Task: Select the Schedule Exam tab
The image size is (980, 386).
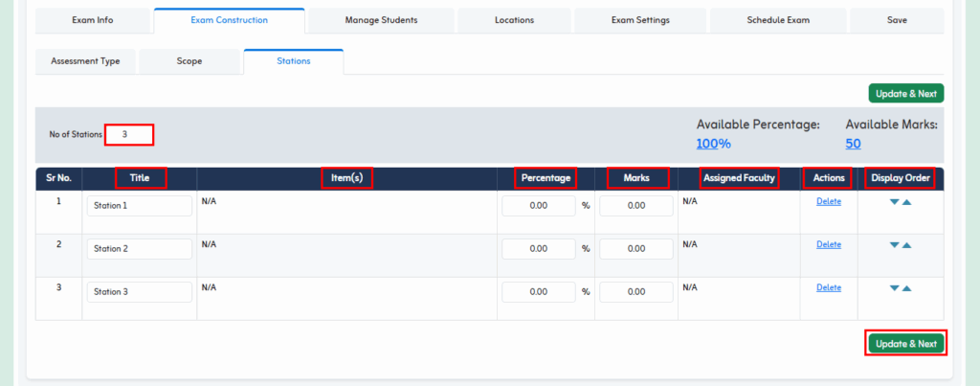Action: pyautogui.click(x=777, y=20)
